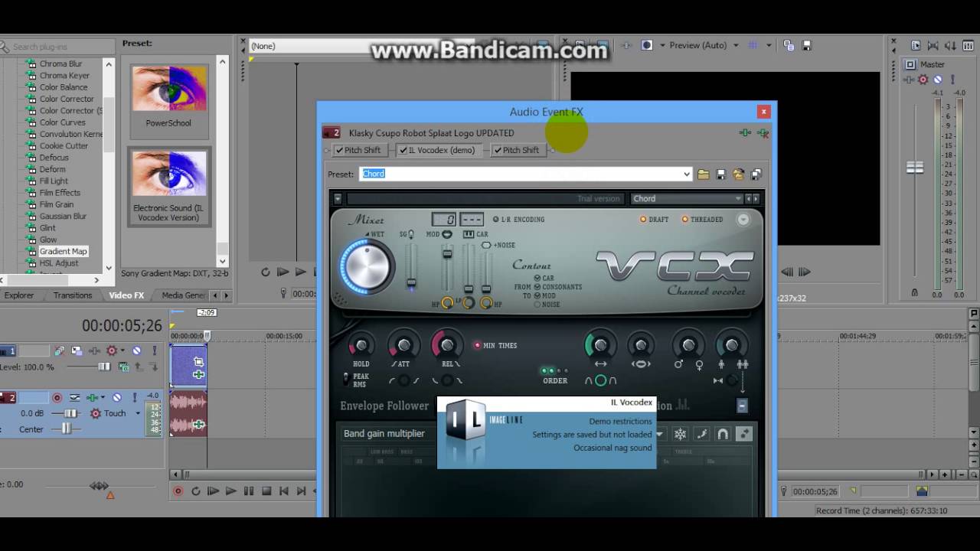Image resolution: width=980 pixels, height=551 pixels.
Task: Arm track 2 for record
Action: pyautogui.click(x=57, y=397)
